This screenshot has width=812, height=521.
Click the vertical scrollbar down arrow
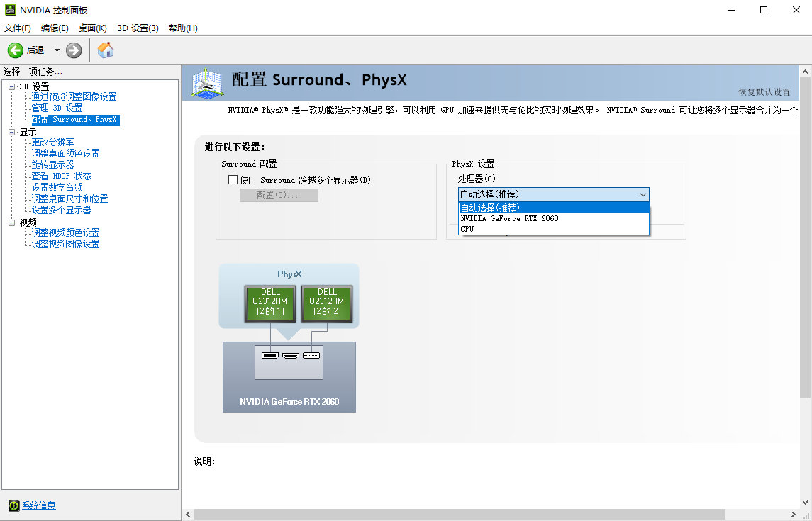pos(806,502)
